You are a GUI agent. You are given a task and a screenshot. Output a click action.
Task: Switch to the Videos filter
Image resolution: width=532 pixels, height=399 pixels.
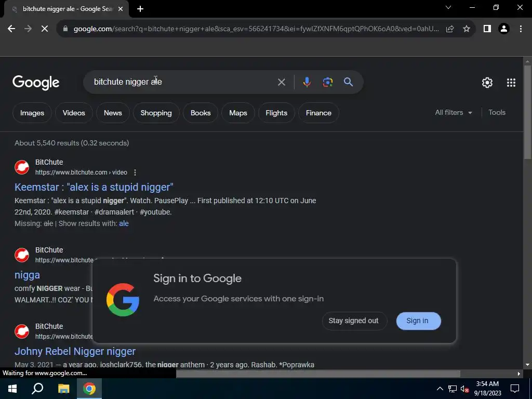74,113
